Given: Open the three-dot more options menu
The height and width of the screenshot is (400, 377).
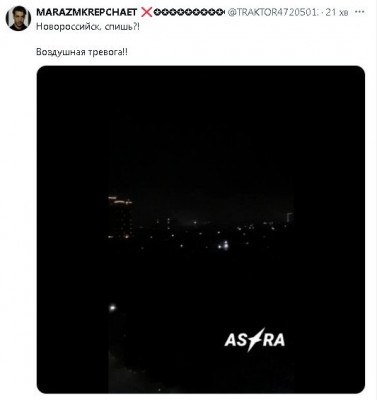Looking at the screenshot, I should [x=360, y=12].
